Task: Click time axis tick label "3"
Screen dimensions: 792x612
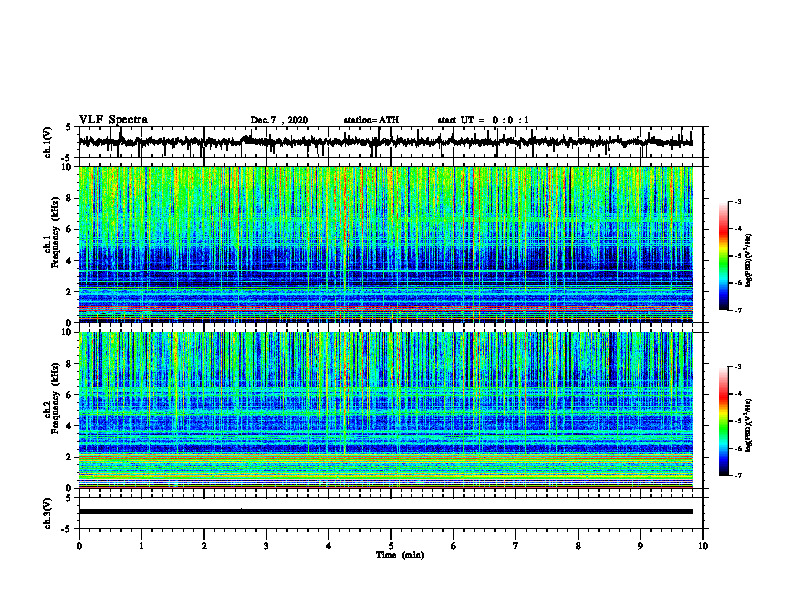Action: 266,546
